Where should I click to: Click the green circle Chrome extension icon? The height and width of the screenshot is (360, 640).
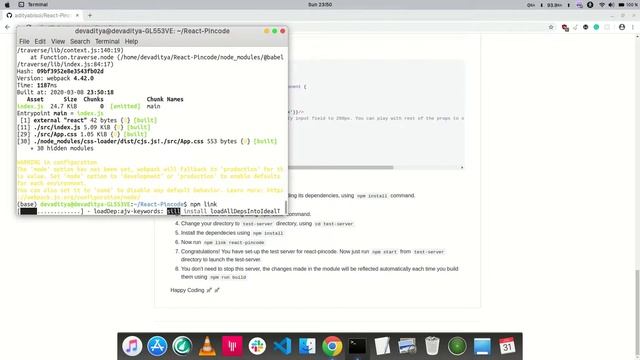coord(596,27)
